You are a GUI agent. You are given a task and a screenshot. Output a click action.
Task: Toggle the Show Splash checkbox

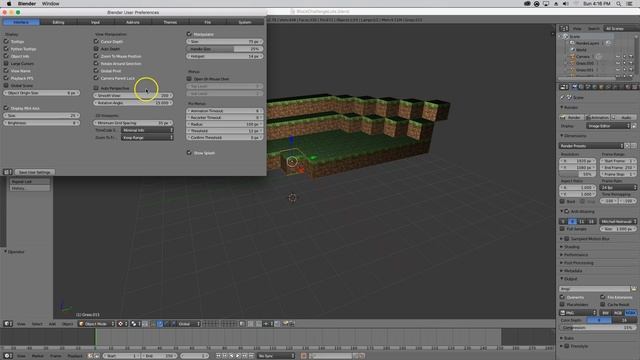(x=189, y=153)
